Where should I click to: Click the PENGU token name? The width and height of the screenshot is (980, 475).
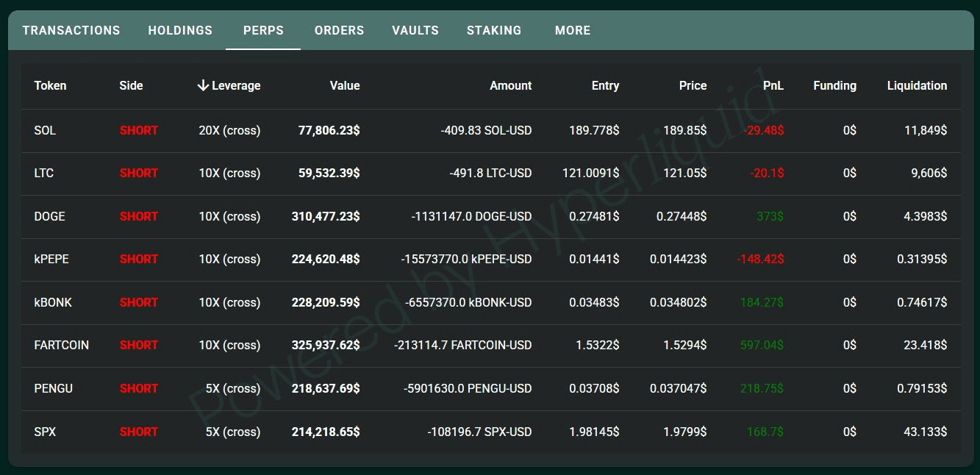(x=53, y=388)
